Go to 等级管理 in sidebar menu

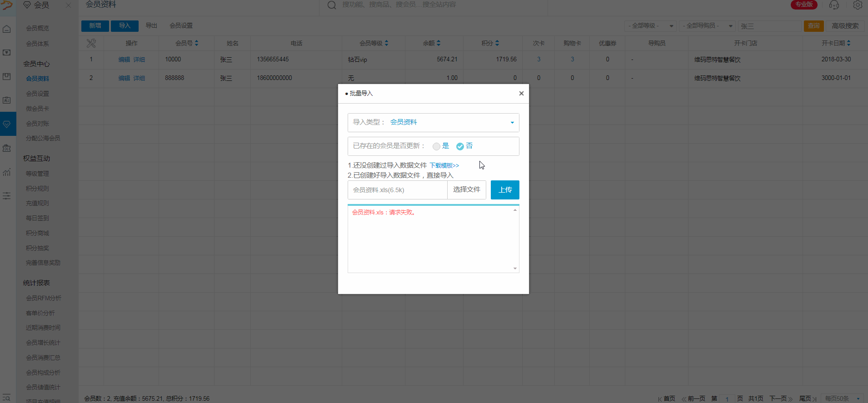pyautogui.click(x=37, y=174)
